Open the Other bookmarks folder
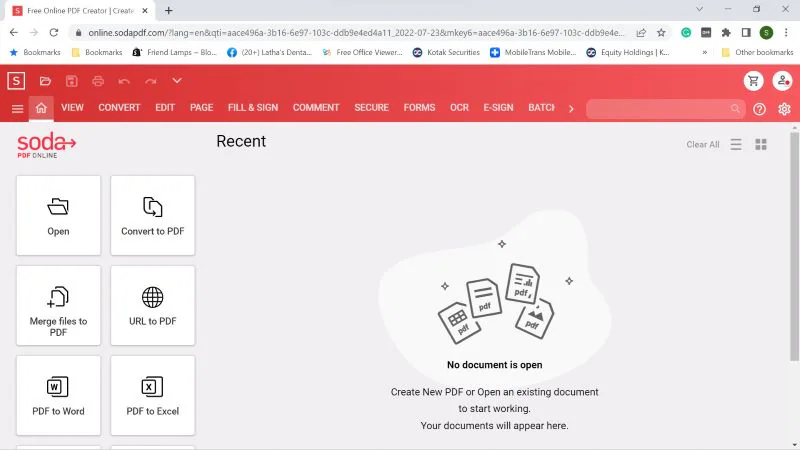 tap(757, 52)
